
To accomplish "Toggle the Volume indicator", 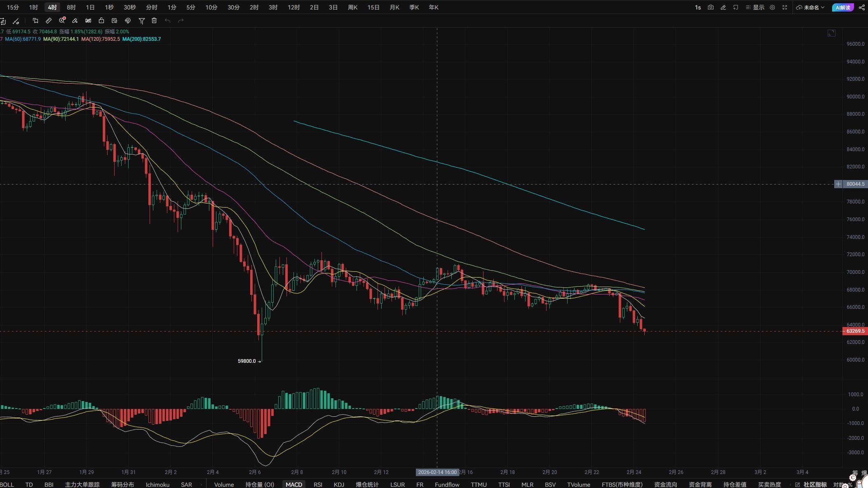I will pyautogui.click(x=224, y=484).
